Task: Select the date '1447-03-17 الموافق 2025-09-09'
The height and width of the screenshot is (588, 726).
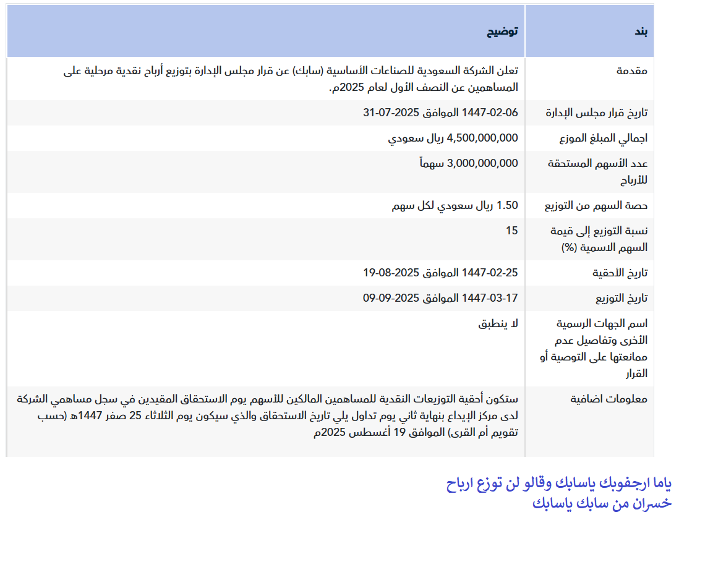Action: (440, 298)
